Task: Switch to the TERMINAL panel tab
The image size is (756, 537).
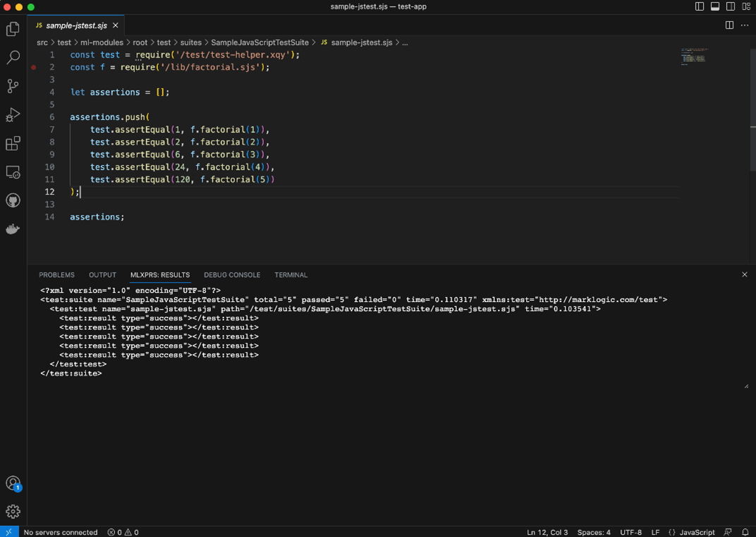Action: tap(291, 275)
